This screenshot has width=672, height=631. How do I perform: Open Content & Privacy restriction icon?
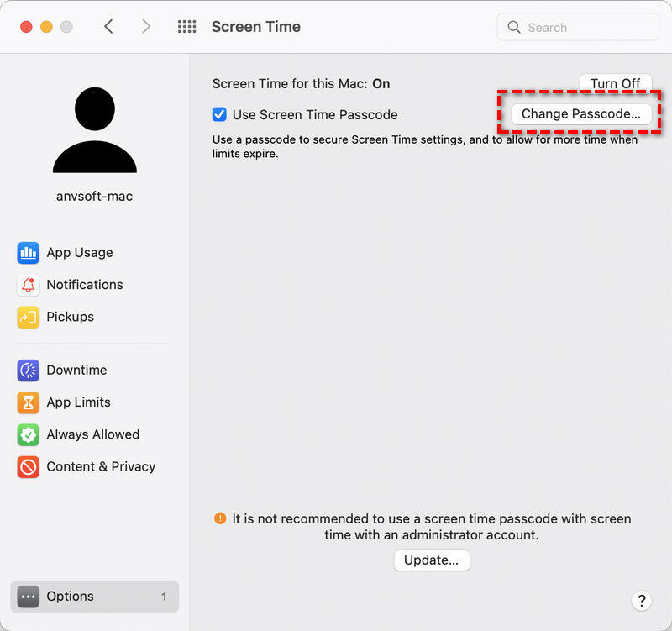pyautogui.click(x=29, y=466)
